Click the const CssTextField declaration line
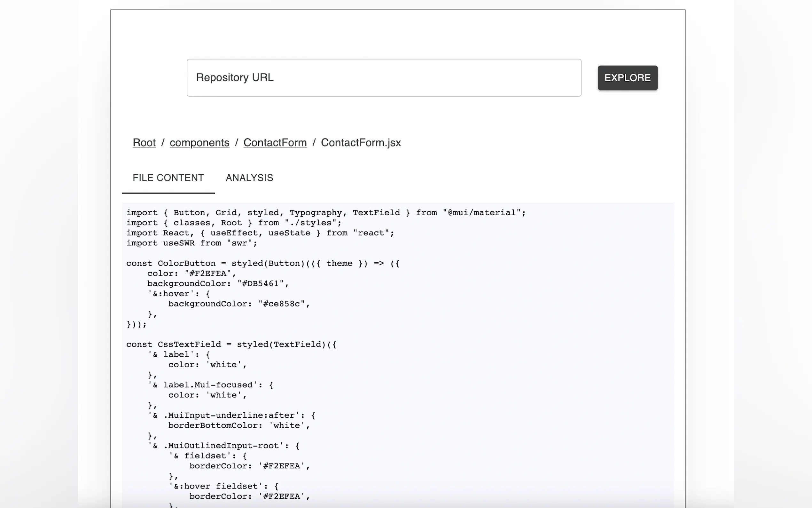The height and width of the screenshot is (508, 812). 231,345
